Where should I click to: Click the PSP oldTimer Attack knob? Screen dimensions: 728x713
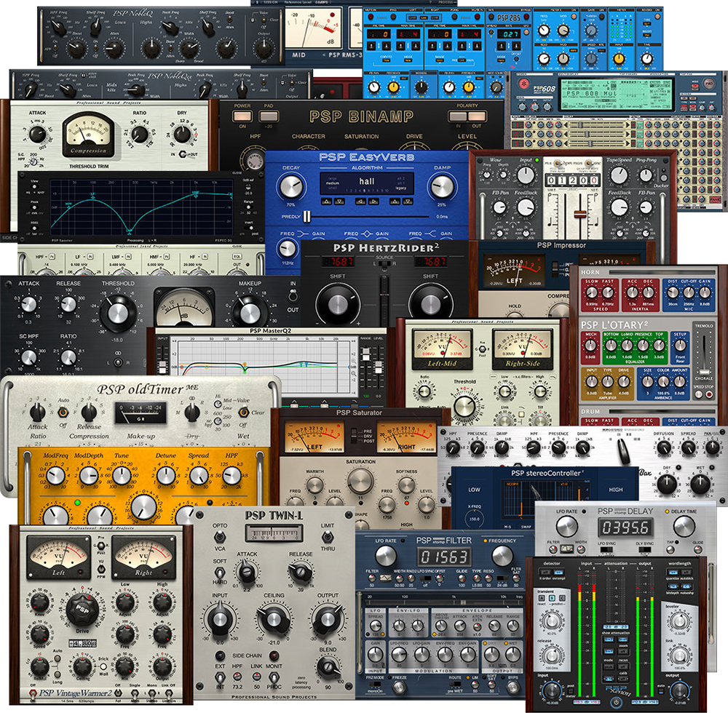(38, 413)
